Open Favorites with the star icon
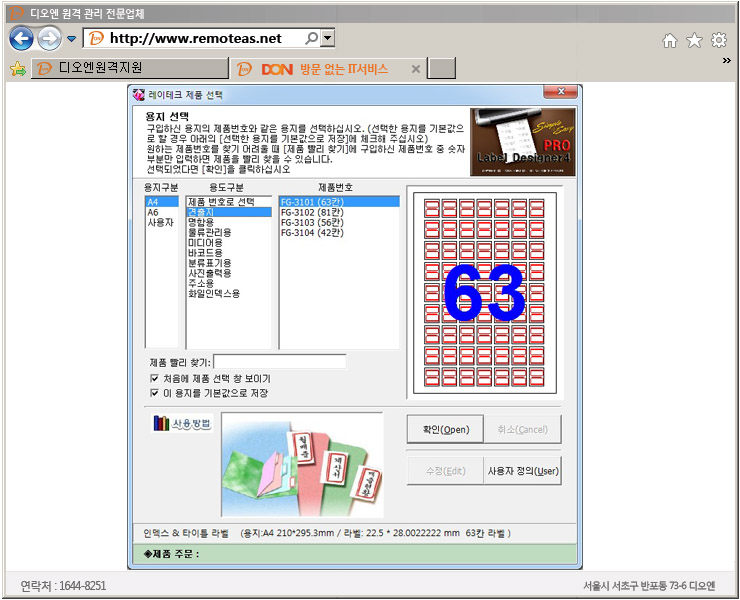740x600 pixels. click(x=694, y=40)
